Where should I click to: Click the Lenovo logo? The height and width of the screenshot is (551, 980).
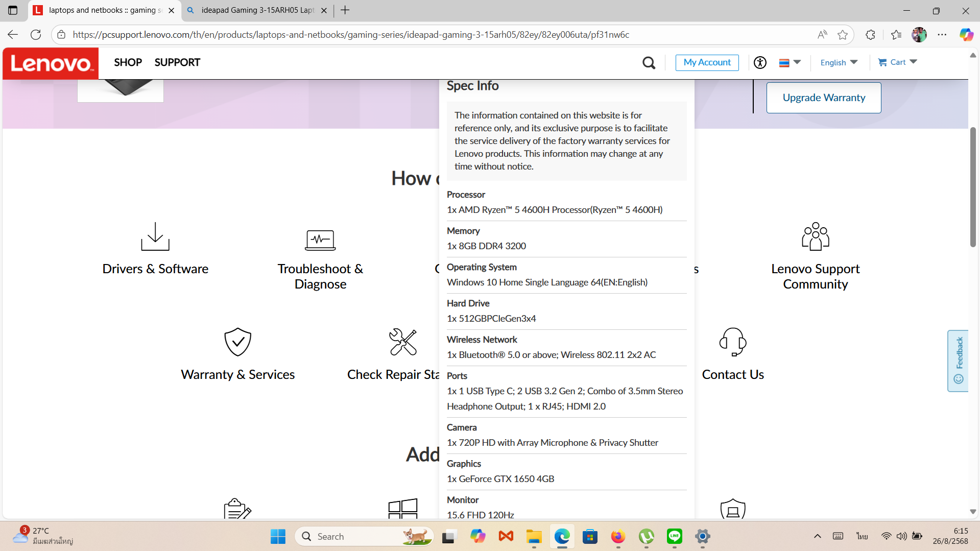coord(51,63)
